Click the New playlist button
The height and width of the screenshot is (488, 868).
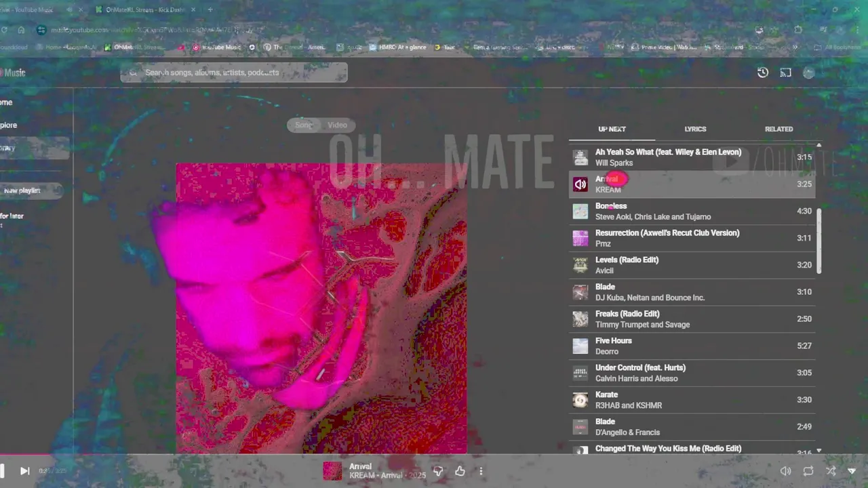click(31, 190)
